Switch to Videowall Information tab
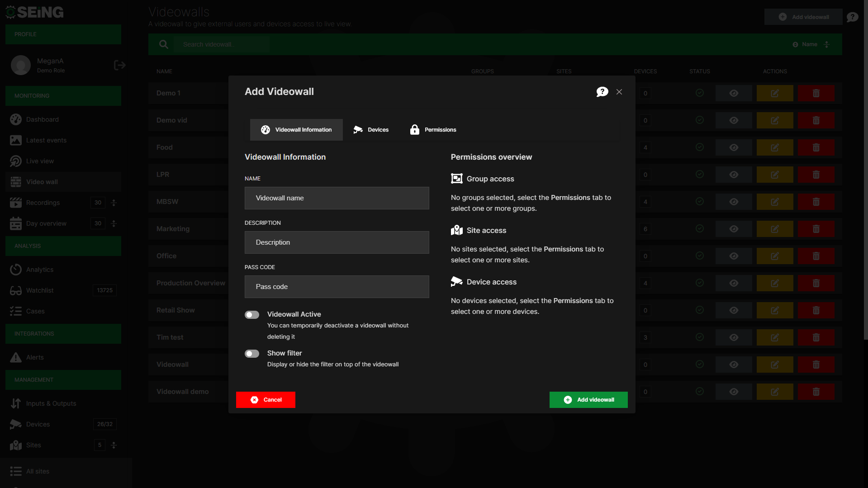This screenshot has height=488, width=868. [x=296, y=130]
